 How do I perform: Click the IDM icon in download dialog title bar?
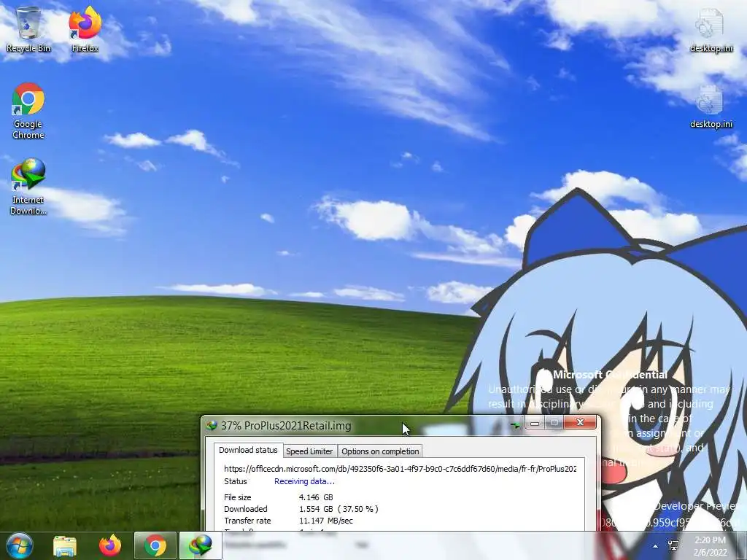[x=212, y=425]
